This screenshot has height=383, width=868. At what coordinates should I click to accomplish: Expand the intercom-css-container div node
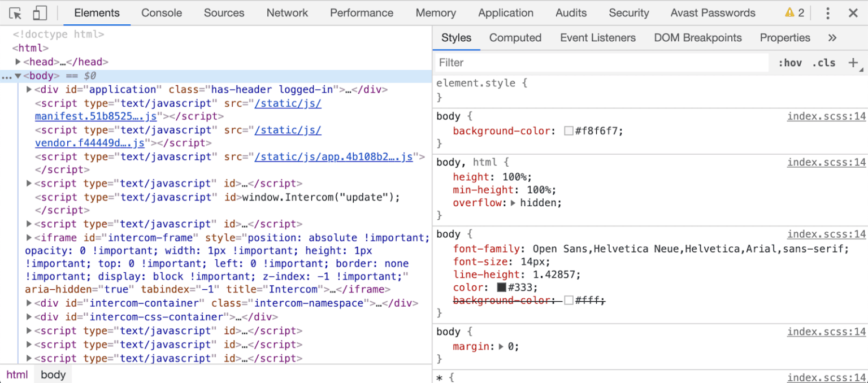tap(29, 317)
